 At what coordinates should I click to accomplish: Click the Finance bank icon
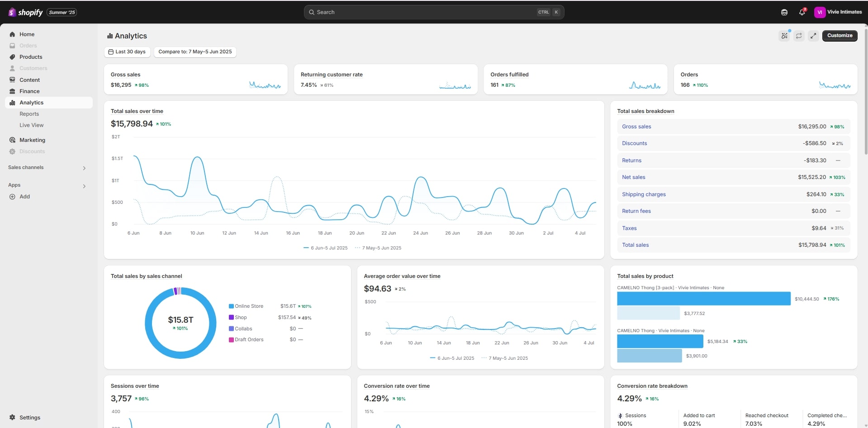(12, 91)
